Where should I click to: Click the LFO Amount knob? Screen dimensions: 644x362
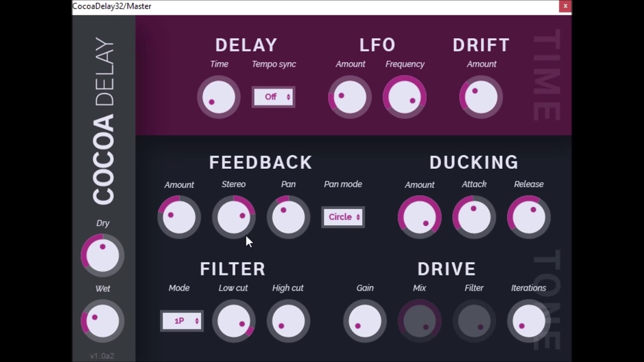[350, 97]
